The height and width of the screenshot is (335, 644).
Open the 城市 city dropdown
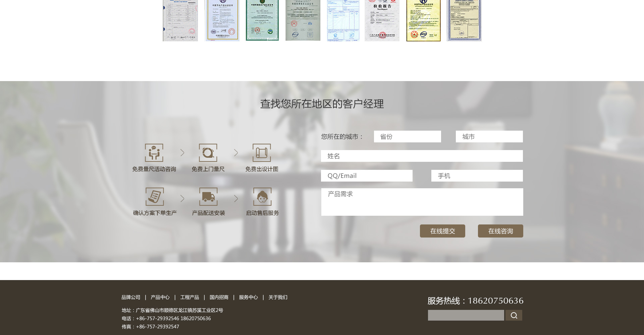click(x=489, y=137)
